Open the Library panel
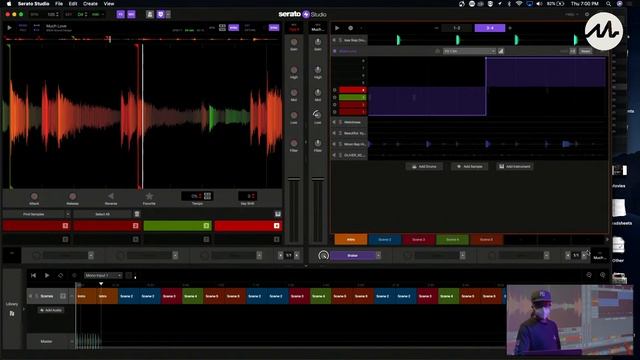This screenshot has width=640, height=360. point(12,309)
